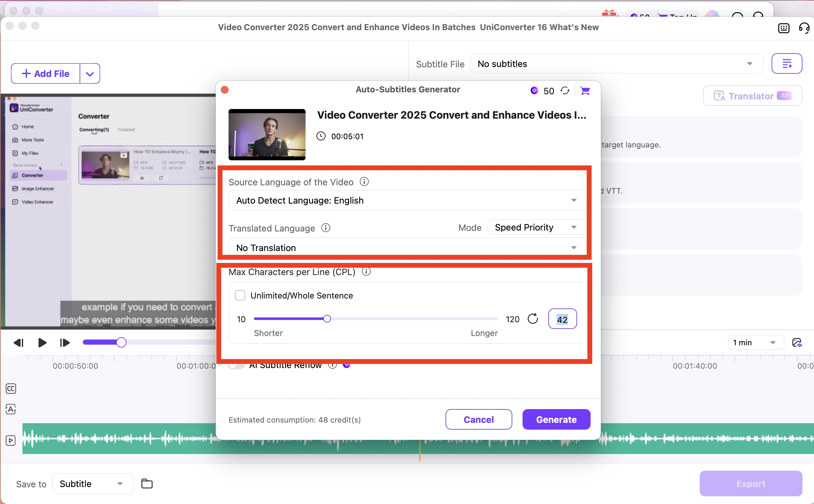Click the Max Characters per Line slider handle
Viewport: 814px width, 504px height.
327,319
